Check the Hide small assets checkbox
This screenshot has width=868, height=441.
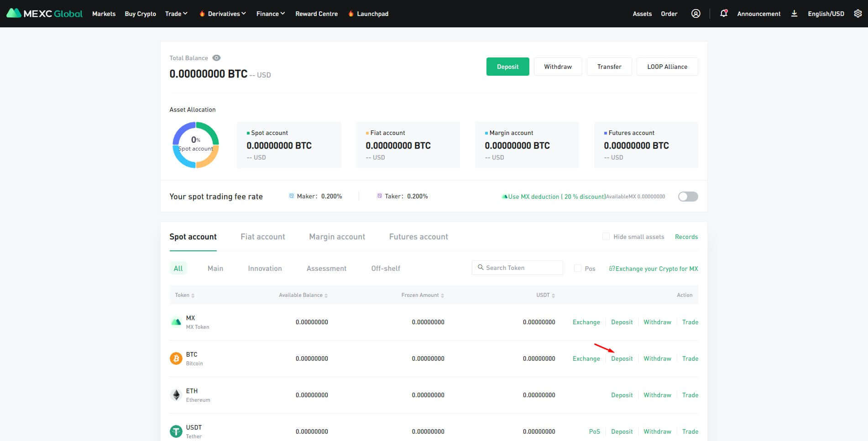point(606,237)
